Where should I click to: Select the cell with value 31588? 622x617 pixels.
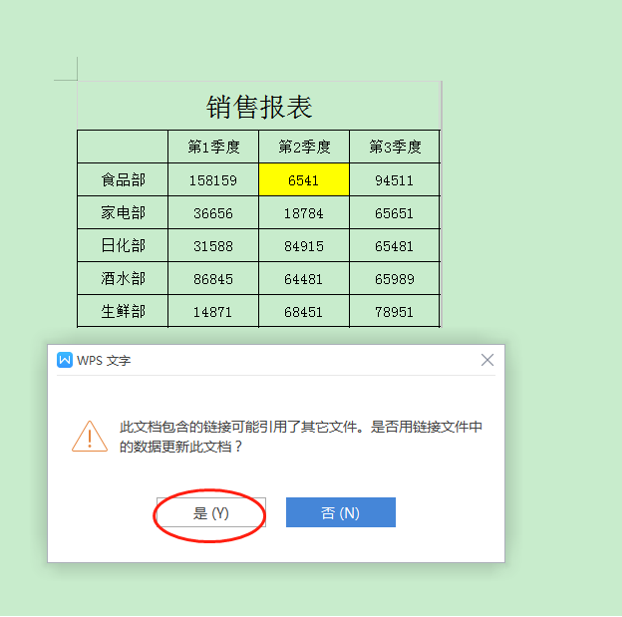tap(213, 246)
